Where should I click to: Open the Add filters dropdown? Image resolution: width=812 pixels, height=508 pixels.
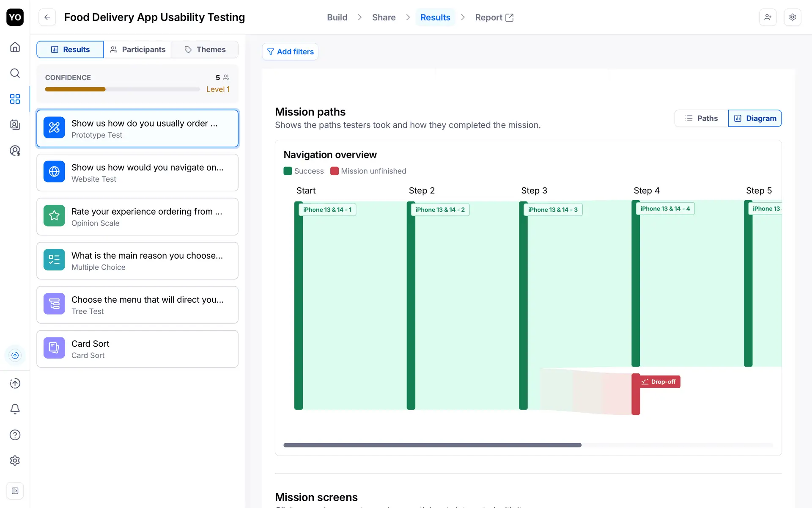290,52
